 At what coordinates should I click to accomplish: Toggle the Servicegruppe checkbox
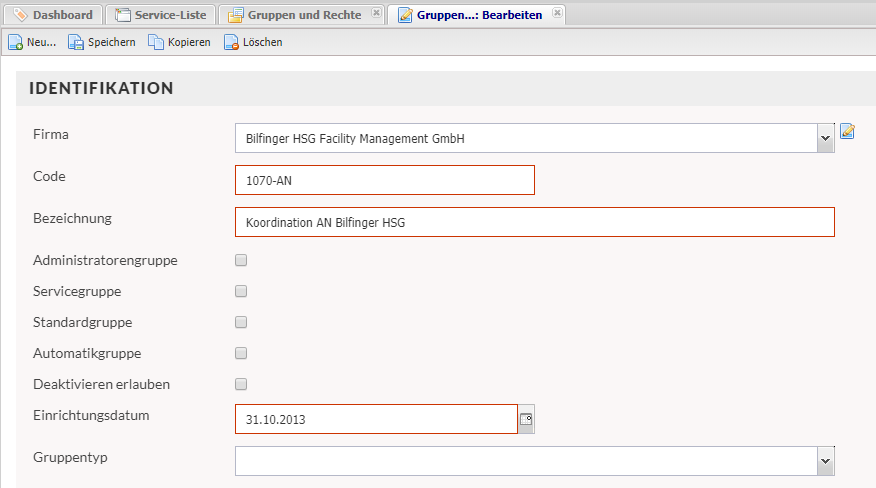241,291
